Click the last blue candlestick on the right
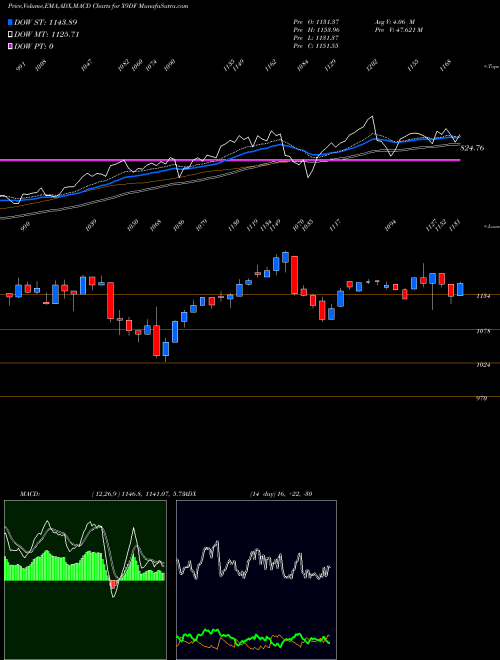Screen dimensions: 500x660 pos(460,289)
